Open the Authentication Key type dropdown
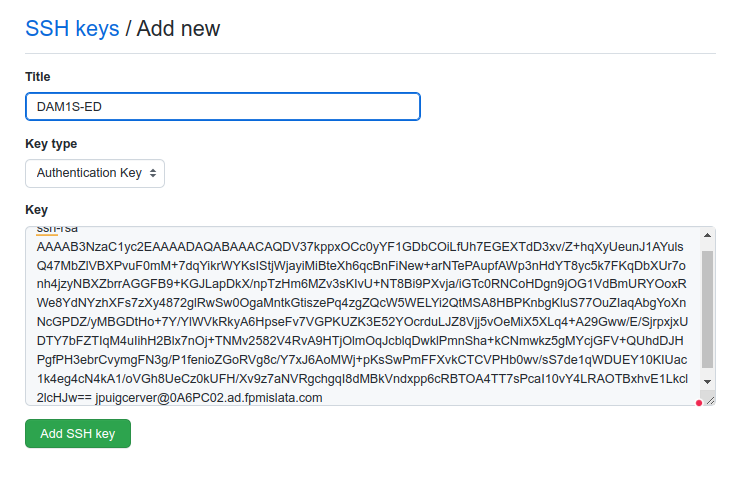This screenshot has height=477, width=756. (x=95, y=173)
